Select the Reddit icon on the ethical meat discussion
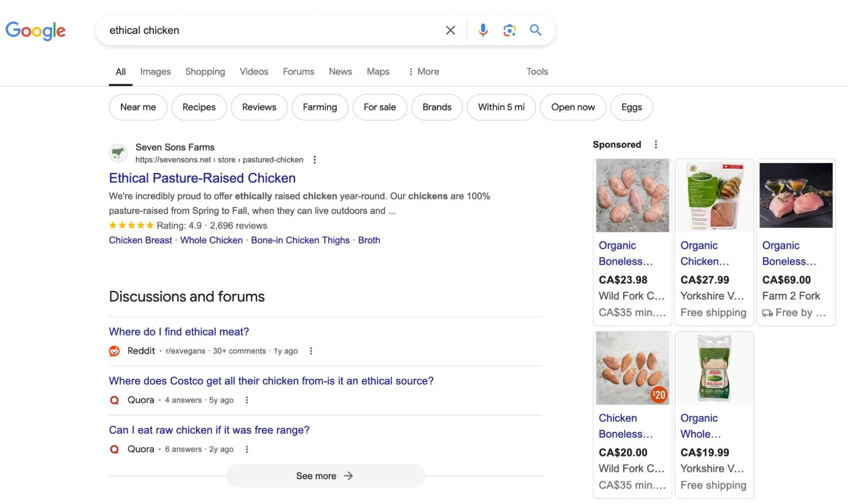Screen dimensions: 848x504 tap(114, 351)
